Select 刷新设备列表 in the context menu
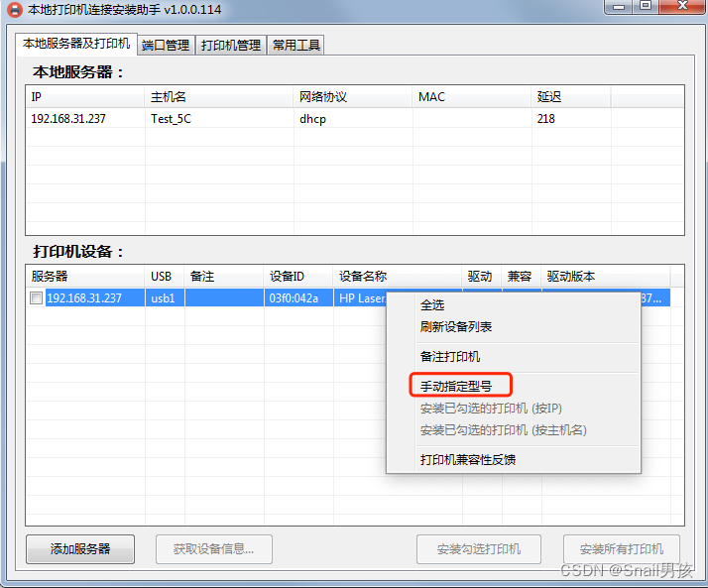The image size is (708, 588). point(514,327)
